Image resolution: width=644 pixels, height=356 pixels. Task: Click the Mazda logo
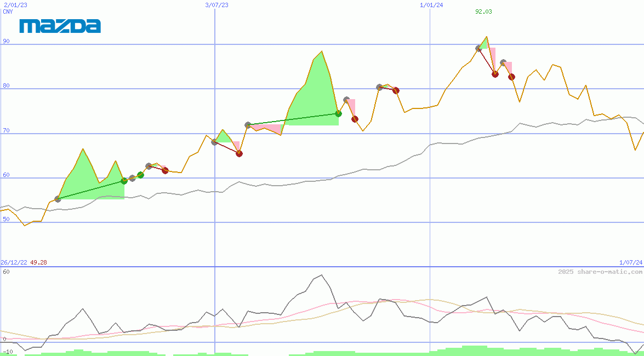pos(60,26)
